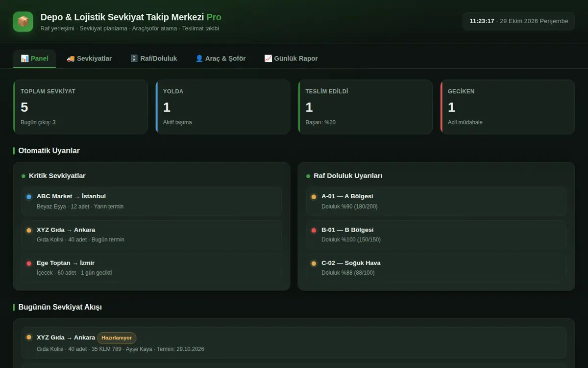Click the "Otomatik Uyarılar" section heading

(x=49, y=151)
